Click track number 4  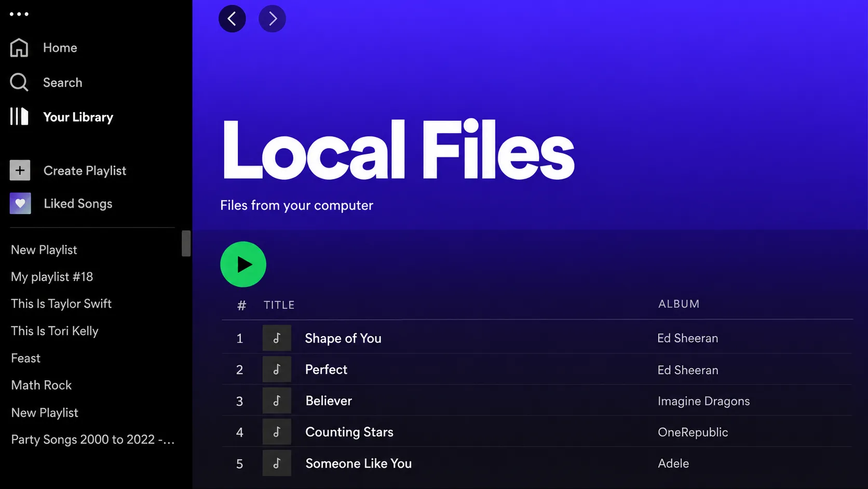[x=240, y=432]
